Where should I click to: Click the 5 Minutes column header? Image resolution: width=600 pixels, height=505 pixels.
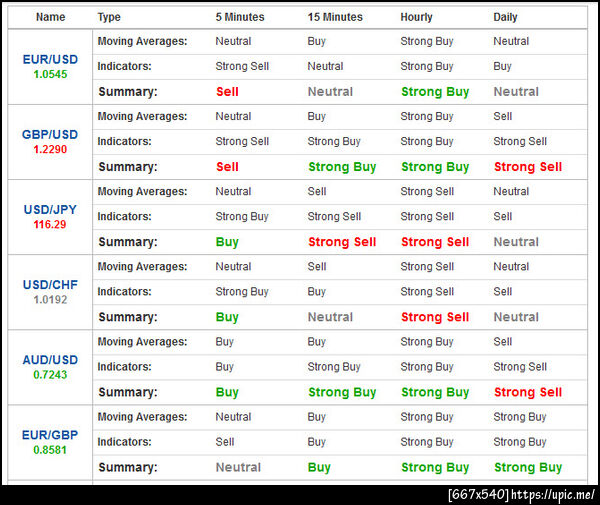pos(240,17)
